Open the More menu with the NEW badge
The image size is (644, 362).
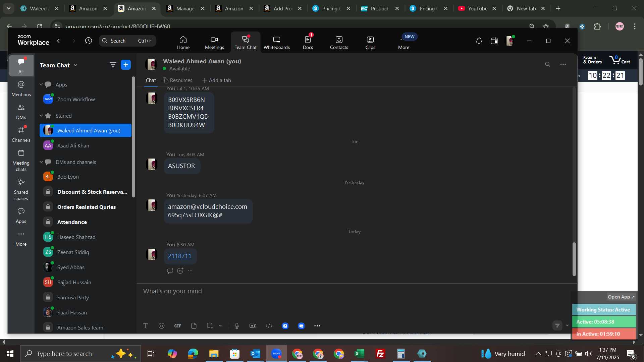[x=404, y=43]
